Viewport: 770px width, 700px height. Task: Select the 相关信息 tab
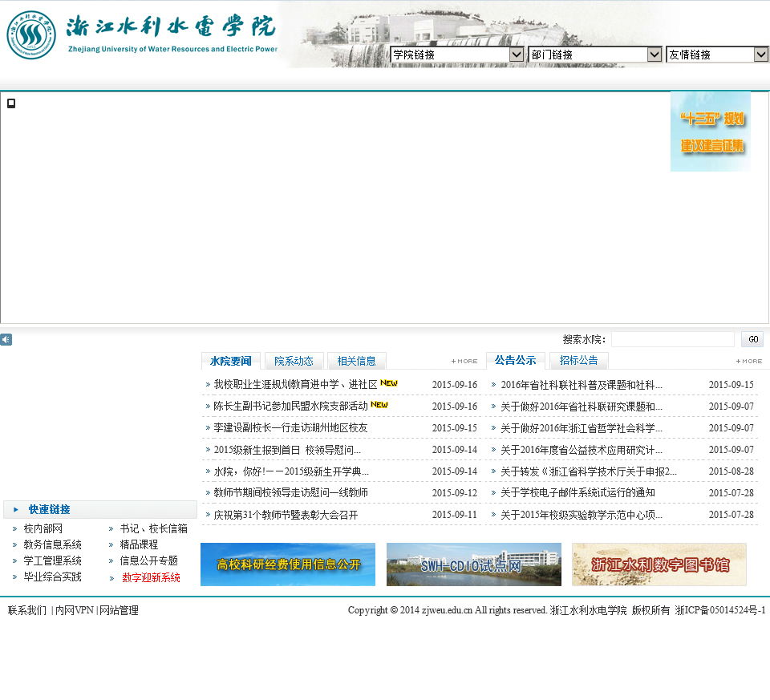356,361
